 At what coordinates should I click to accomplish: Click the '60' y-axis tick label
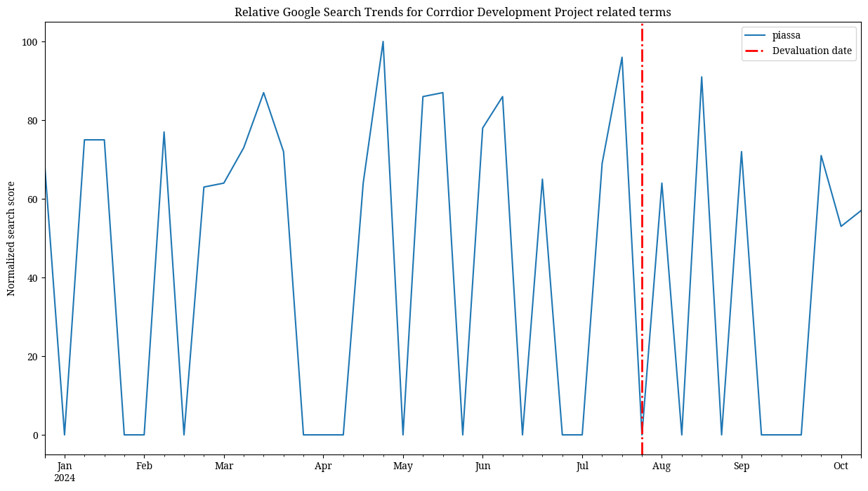(32, 199)
